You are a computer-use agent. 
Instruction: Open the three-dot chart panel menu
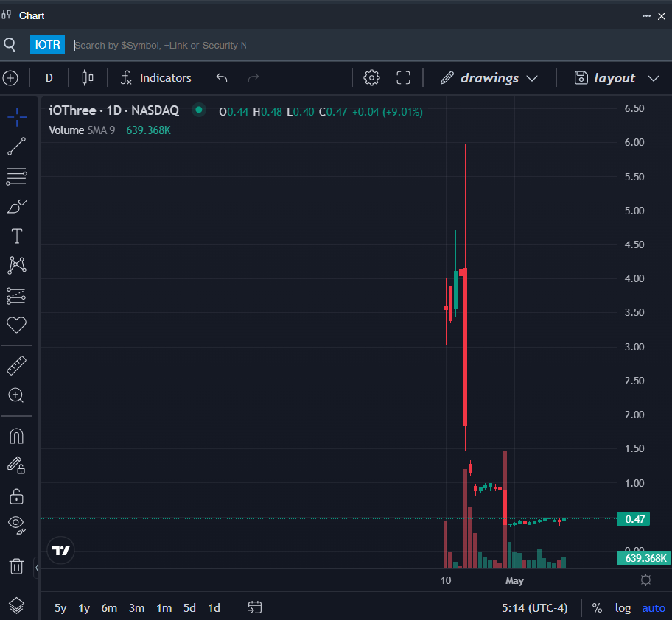click(x=646, y=16)
